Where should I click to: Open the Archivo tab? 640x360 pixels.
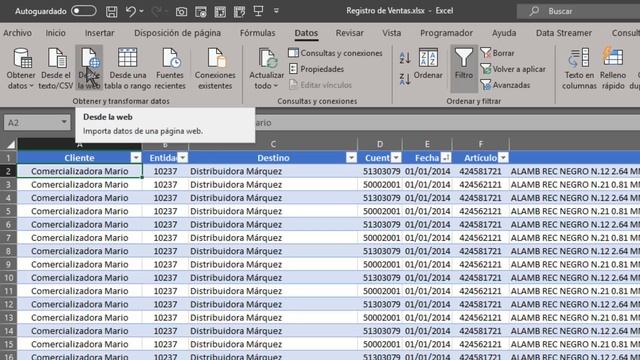(17, 33)
